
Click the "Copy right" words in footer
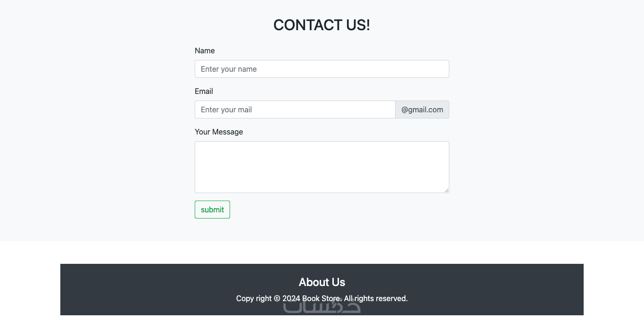(x=254, y=298)
